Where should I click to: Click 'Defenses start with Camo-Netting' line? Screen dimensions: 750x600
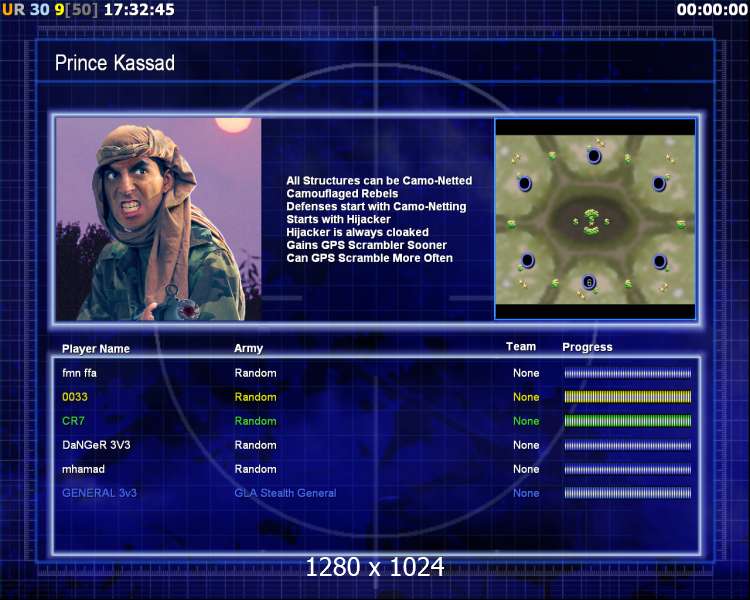tap(376, 206)
